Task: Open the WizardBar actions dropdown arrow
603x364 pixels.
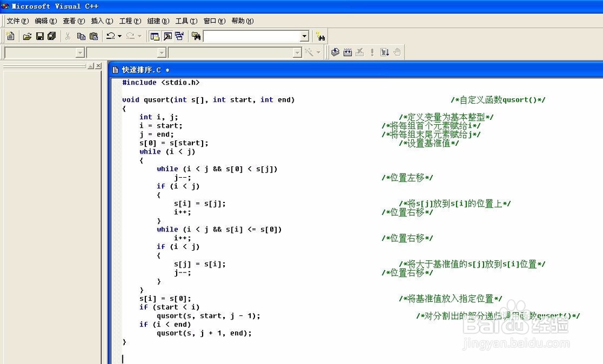Action: click(x=318, y=52)
